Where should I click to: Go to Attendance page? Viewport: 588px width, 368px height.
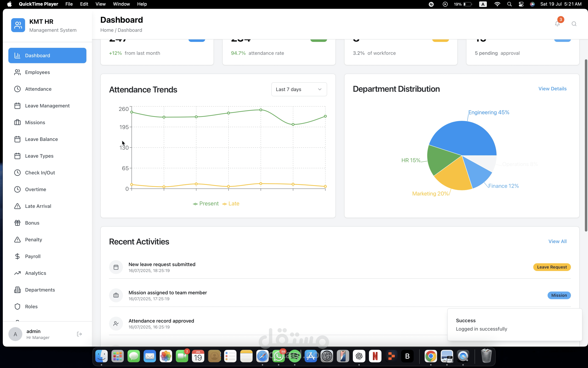(x=47, y=89)
